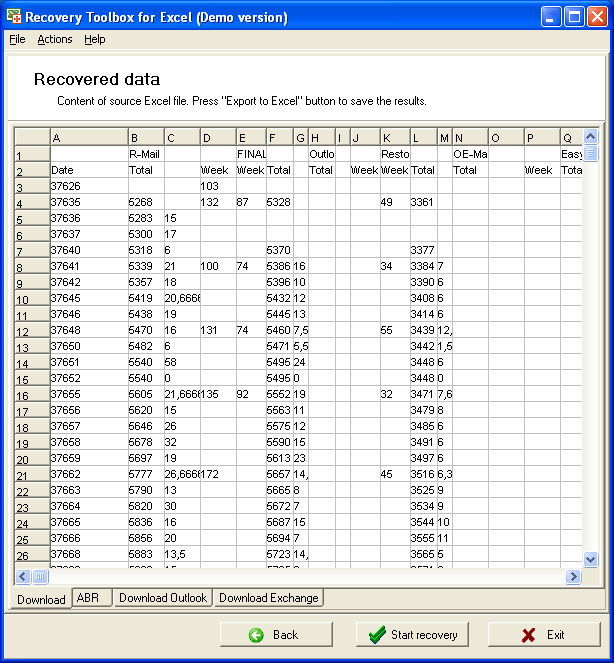
Task: Click the Date cell in column A
Action: pyautogui.click(x=89, y=170)
